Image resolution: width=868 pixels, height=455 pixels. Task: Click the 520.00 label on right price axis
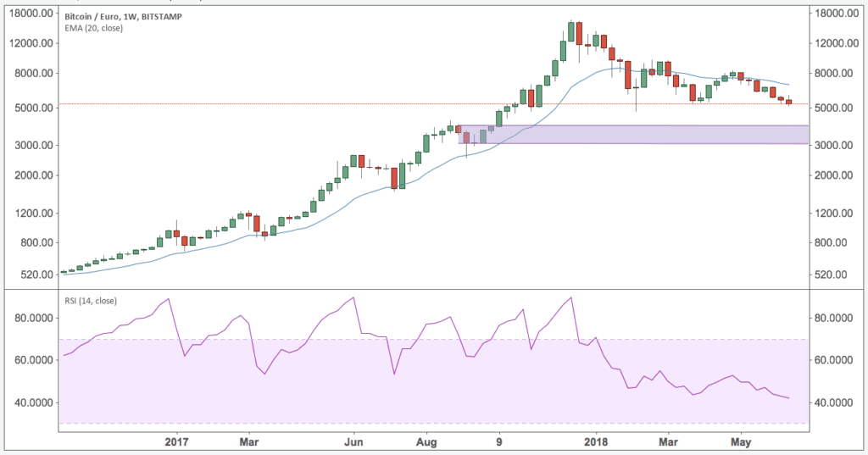tap(832, 275)
